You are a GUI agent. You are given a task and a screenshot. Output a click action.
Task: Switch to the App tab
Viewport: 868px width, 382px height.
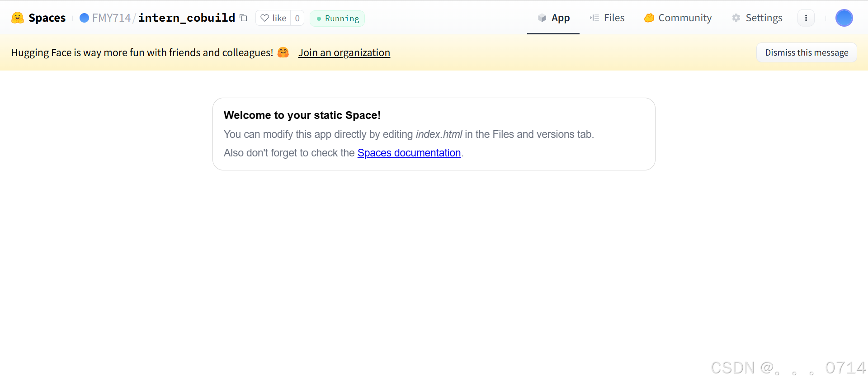click(553, 18)
